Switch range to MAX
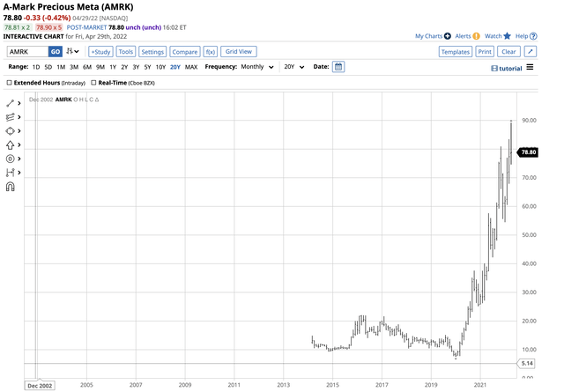The width and height of the screenshot is (564, 392). tap(190, 67)
